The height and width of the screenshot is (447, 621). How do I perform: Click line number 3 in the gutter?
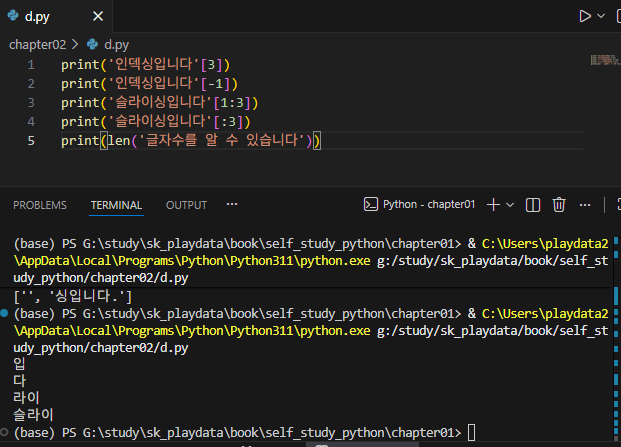[31, 103]
